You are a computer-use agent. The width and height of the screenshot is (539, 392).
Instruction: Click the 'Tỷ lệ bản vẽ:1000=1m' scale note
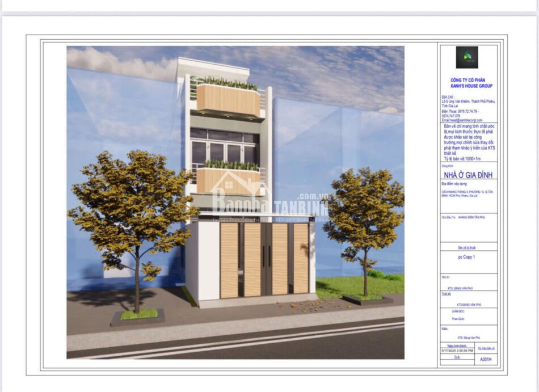click(x=462, y=159)
